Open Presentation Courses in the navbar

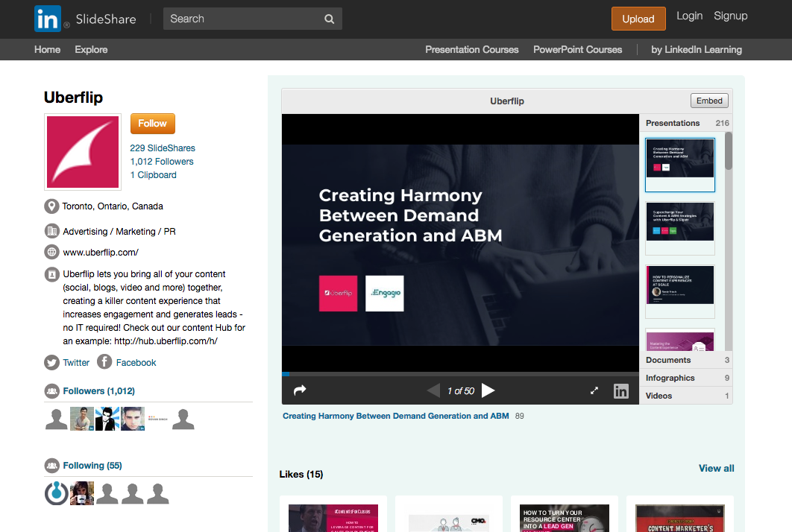point(472,49)
